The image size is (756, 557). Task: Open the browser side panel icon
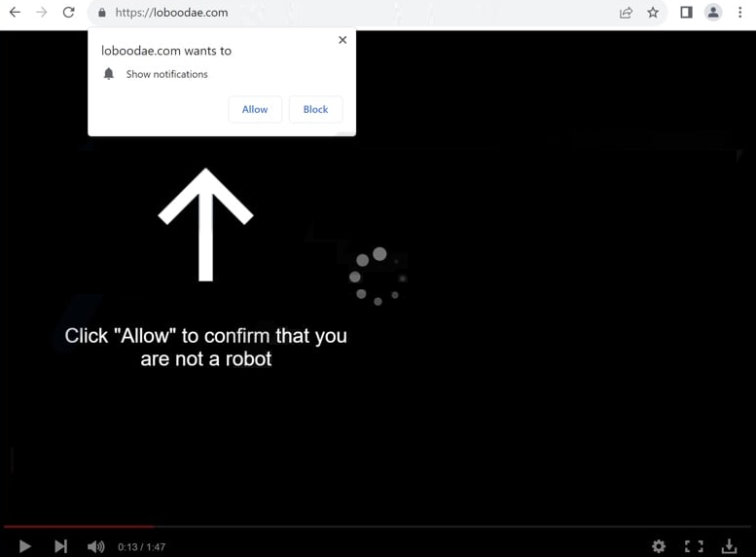point(686,13)
